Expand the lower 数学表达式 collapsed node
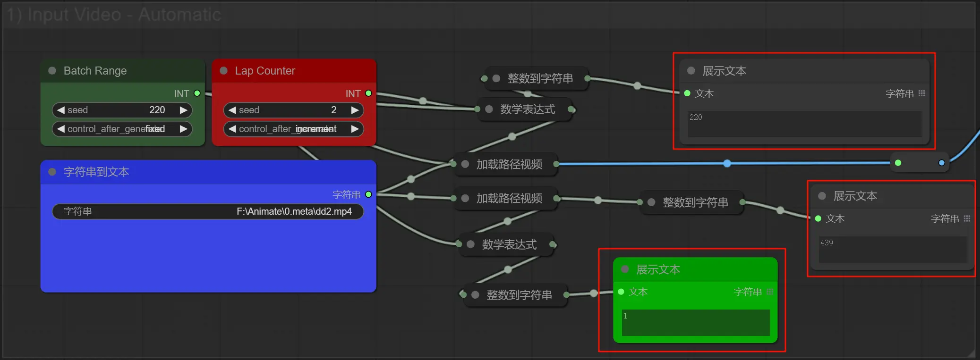The image size is (980, 360). coord(470,244)
